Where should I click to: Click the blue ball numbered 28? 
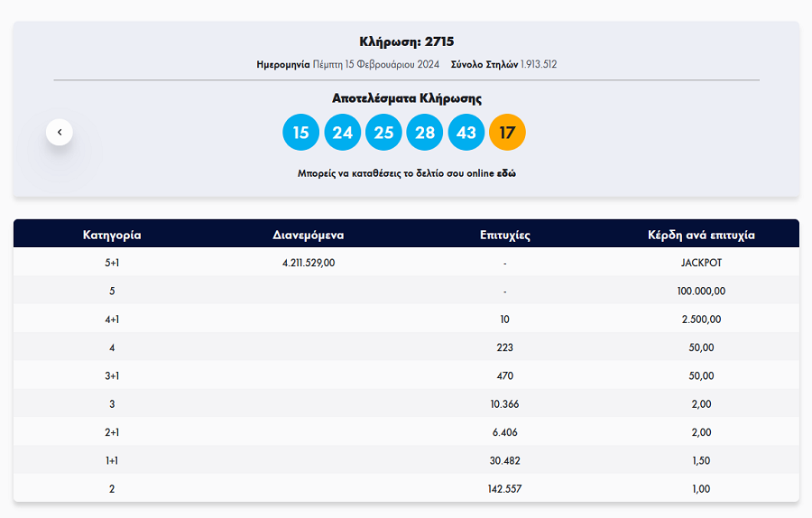(425, 133)
